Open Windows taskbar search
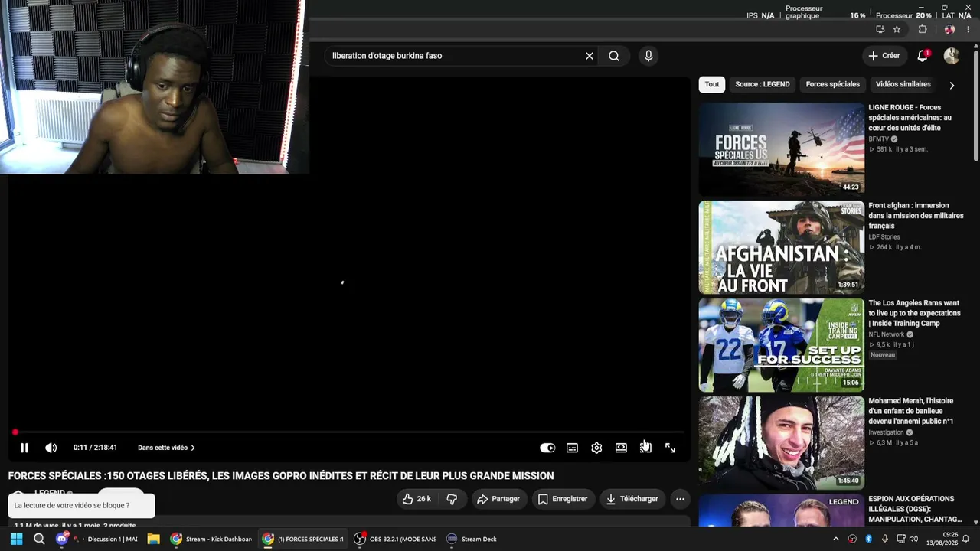 pyautogui.click(x=39, y=539)
